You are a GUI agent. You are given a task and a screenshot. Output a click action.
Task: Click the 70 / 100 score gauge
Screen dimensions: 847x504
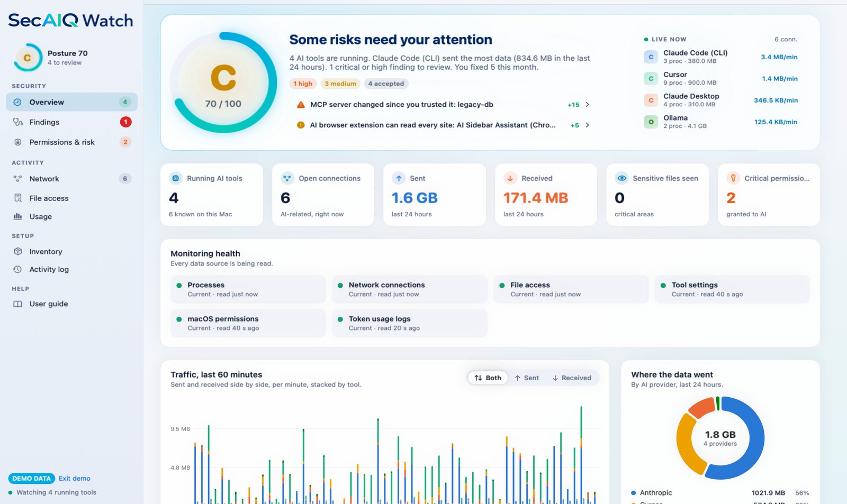pyautogui.click(x=223, y=83)
